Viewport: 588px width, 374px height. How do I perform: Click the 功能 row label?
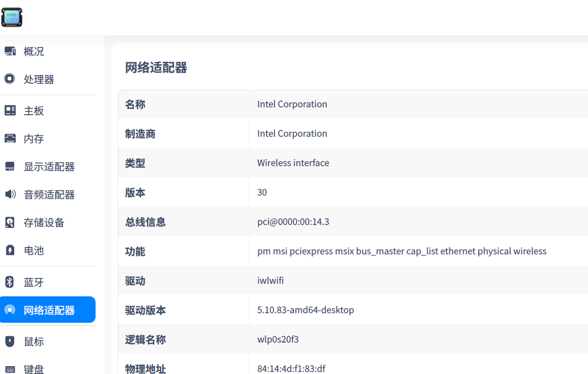[x=135, y=251]
